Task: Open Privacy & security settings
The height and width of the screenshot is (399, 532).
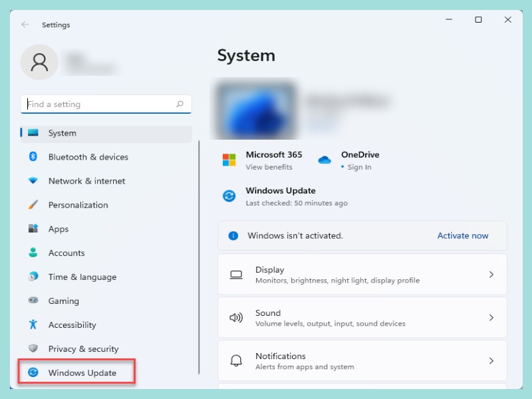Action: click(84, 348)
